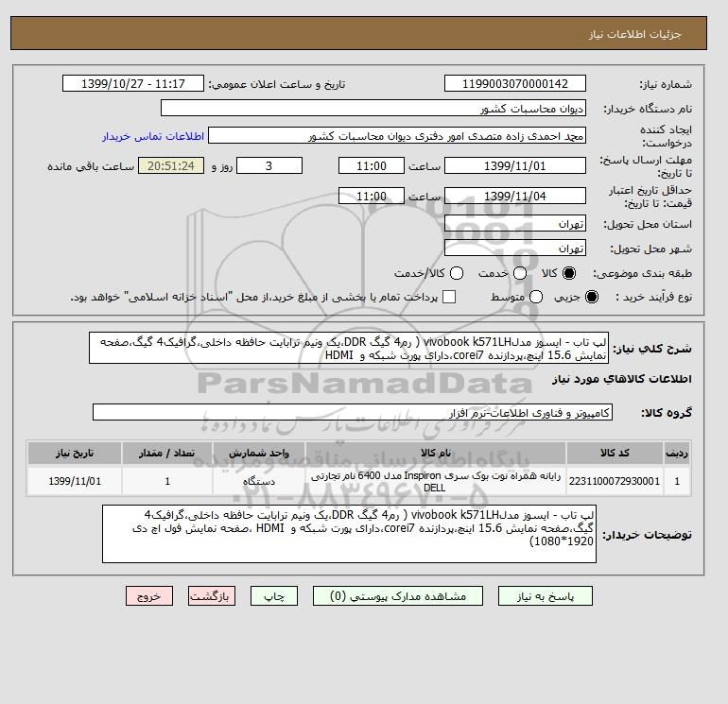Click the توضیحات خریدار description textbox
This screenshot has height=704, width=728.
point(349,534)
